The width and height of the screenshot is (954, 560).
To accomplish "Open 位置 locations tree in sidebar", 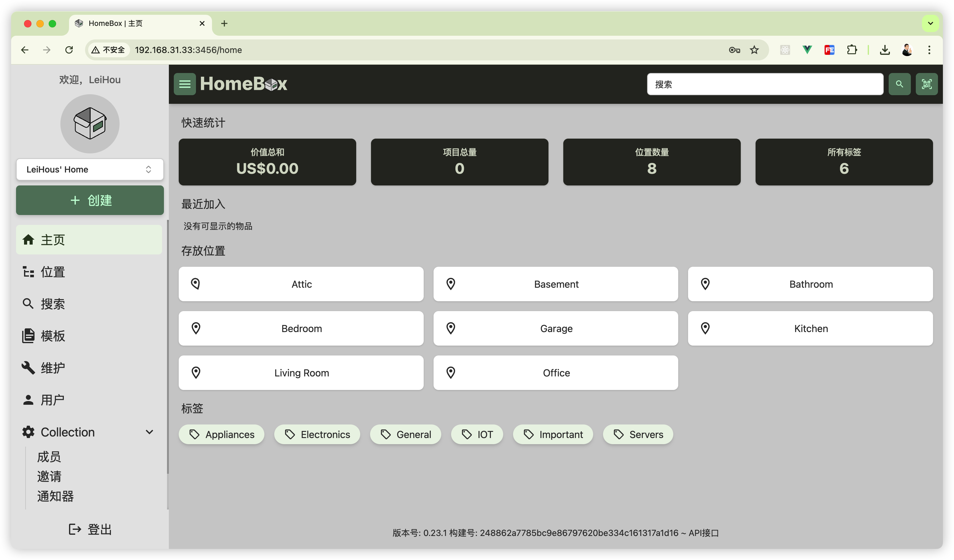I will point(52,272).
